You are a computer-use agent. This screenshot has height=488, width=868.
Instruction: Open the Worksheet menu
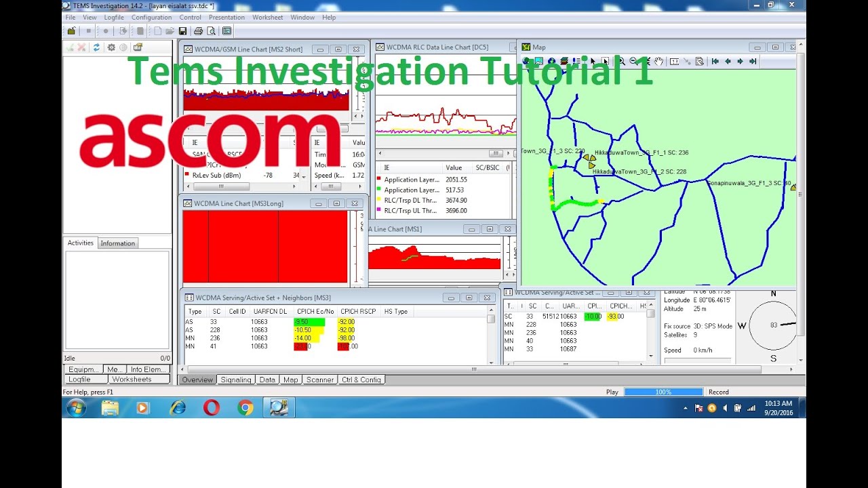click(268, 17)
